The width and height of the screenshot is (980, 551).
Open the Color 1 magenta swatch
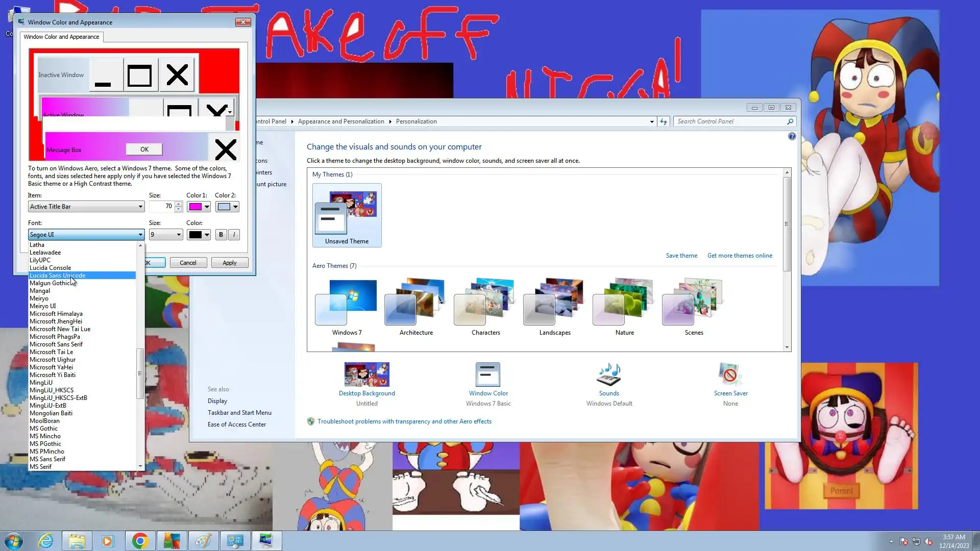[x=195, y=207]
